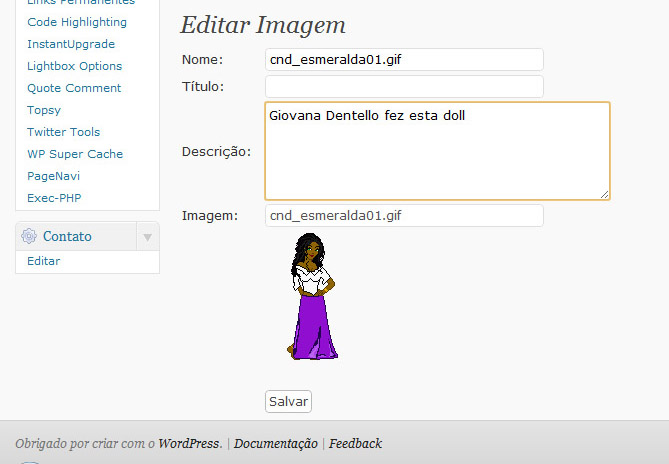Open Exec-PHP settings link

tap(54, 198)
